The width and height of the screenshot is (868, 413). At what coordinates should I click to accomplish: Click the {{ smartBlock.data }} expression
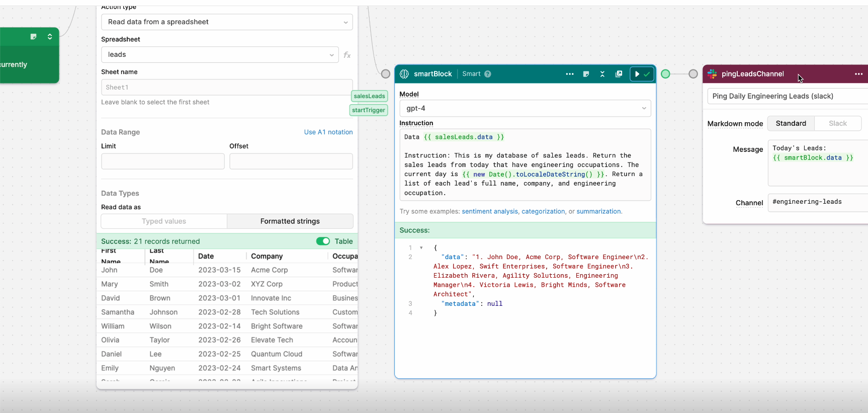[x=813, y=158]
